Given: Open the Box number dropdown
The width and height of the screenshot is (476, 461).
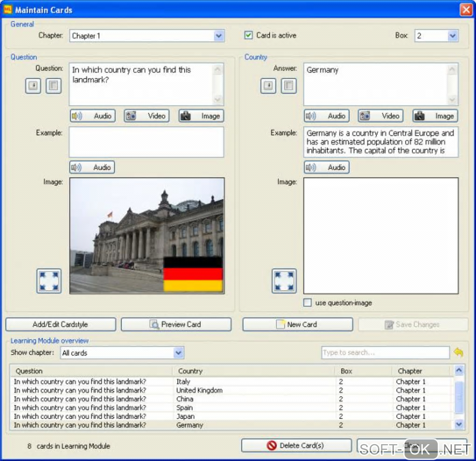Looking at the screenshot, I should tap(452, 36).
